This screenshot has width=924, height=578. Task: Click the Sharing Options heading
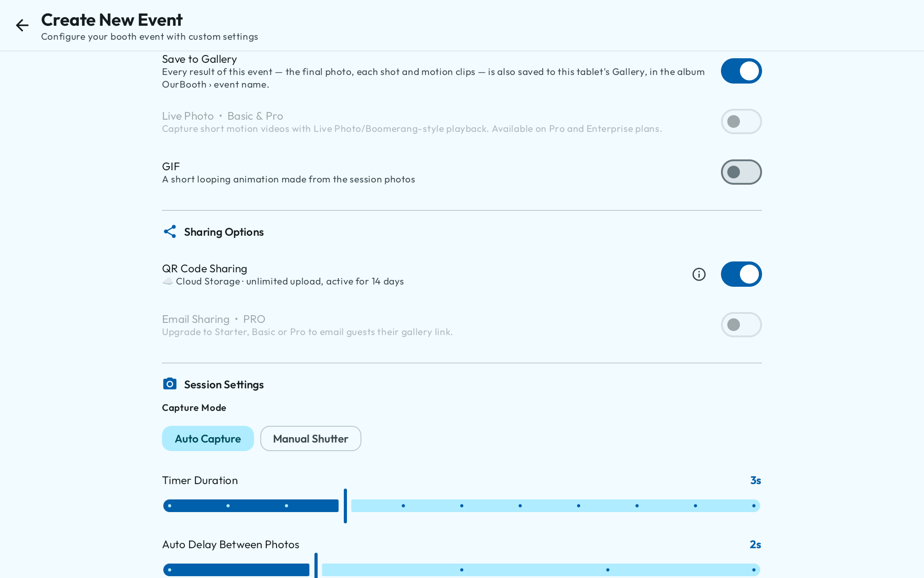point(224,232)
